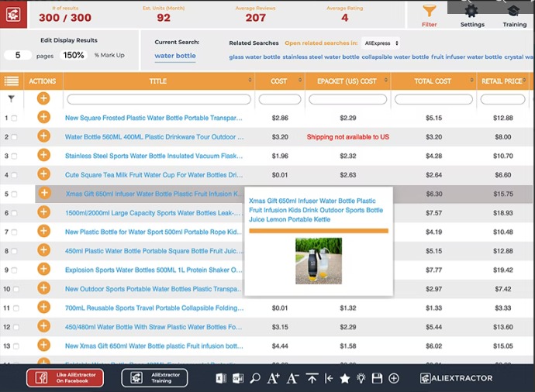This screenshot has width=535, height=392.
Task: Check the checkbox for row 7
Action: tap(14, 232)
